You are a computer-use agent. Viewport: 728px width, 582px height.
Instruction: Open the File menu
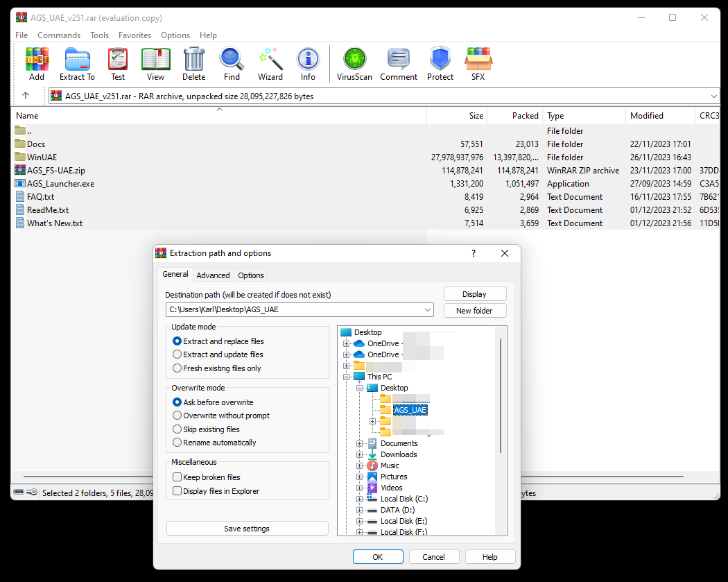point(21,35)
